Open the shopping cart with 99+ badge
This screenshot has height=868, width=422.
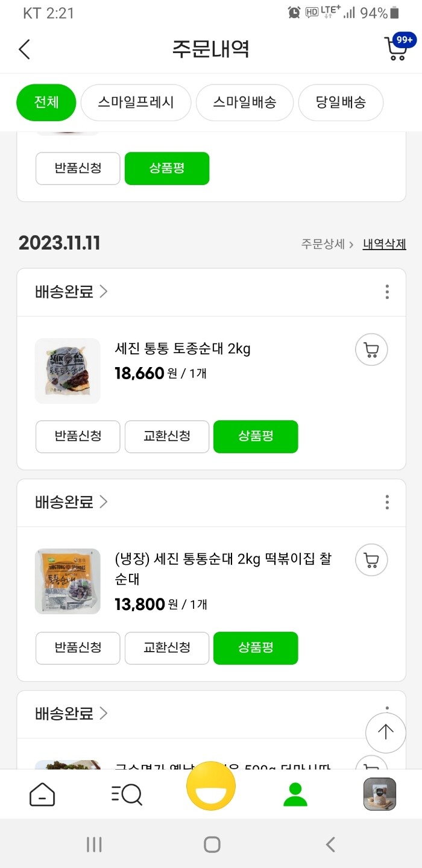point(396,49)
